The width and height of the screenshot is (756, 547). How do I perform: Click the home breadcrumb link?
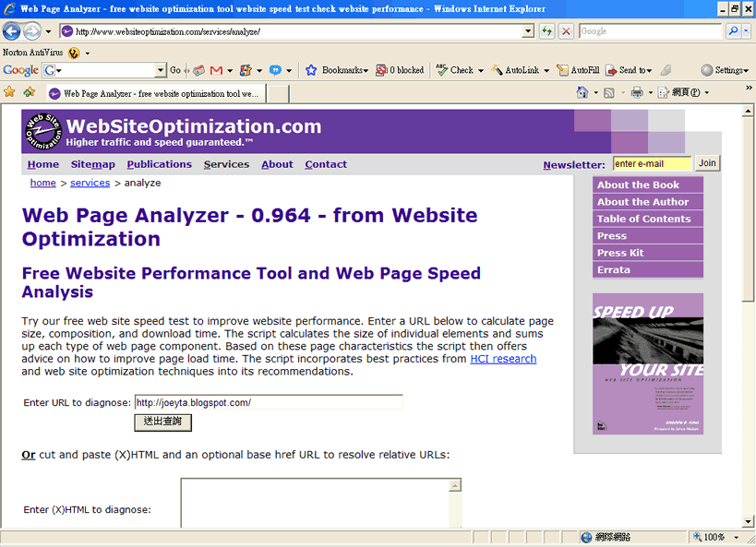[x=42, y=183]
